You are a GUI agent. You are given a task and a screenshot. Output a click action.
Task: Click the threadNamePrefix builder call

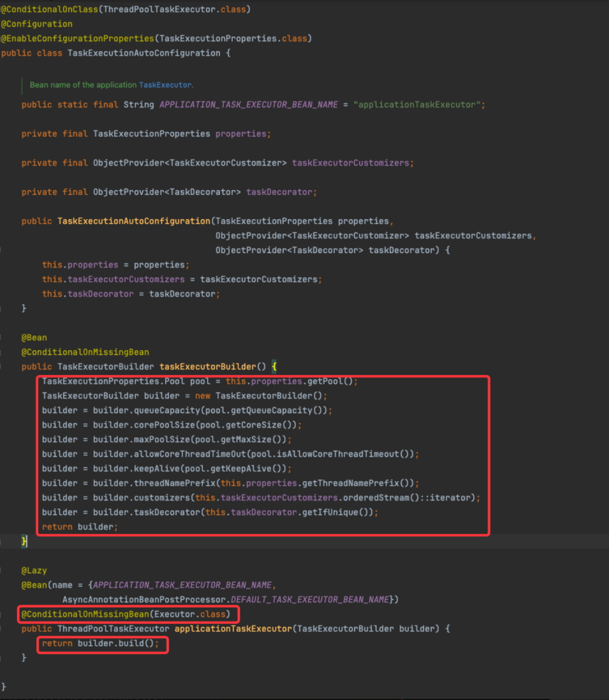tap(175, 484)
